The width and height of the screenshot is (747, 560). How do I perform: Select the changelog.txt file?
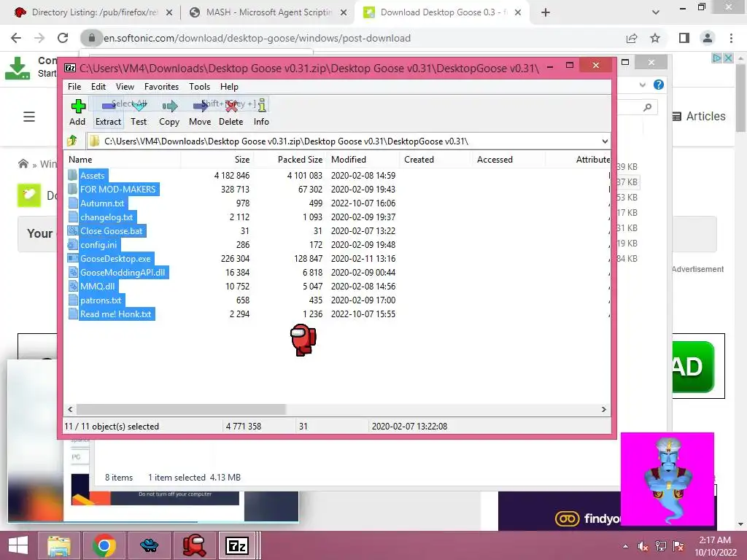(107, 217)
